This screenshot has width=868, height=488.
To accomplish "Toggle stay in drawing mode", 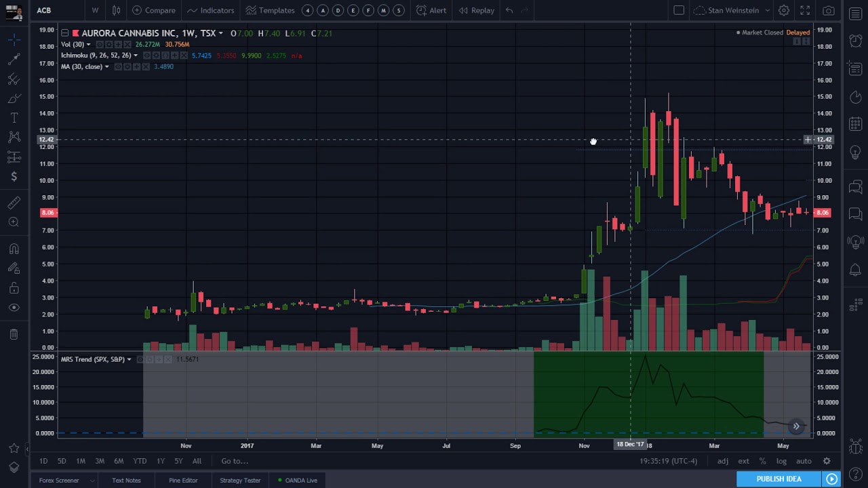I will point(14,268).
